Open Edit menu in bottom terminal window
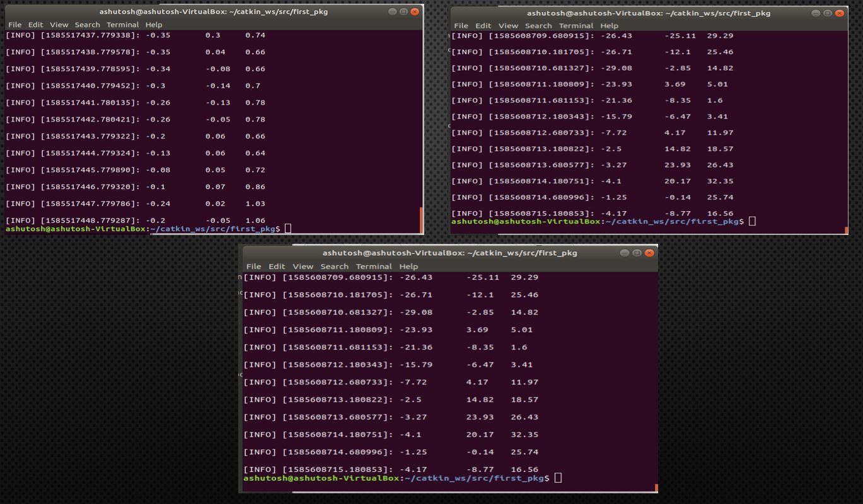The image size is (863, 504). (276, 266)
